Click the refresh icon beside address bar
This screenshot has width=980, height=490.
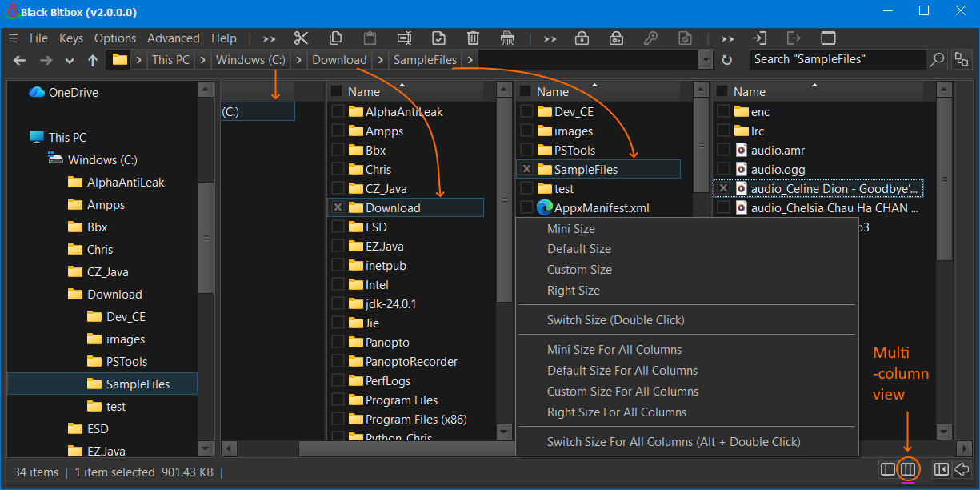(726, 60)
